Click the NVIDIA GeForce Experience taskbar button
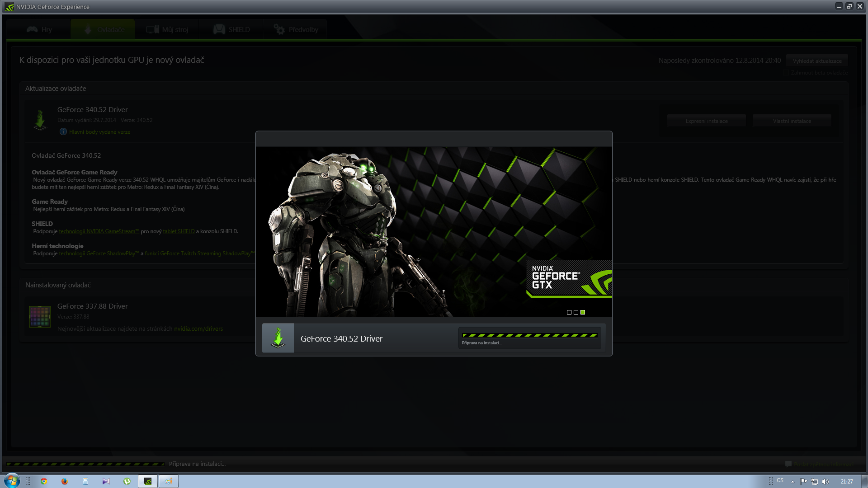Screen dimensions: 868x488 148,481
